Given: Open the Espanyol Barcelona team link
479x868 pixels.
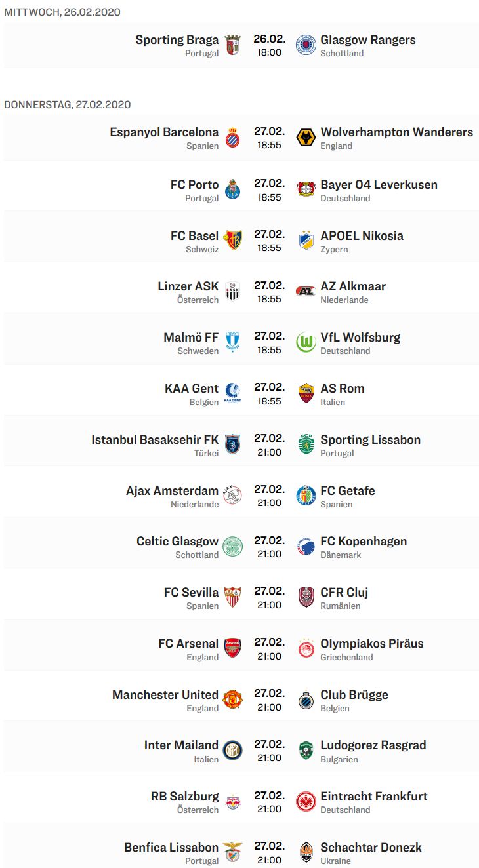Looking at the screenshot, I should 164,132.
